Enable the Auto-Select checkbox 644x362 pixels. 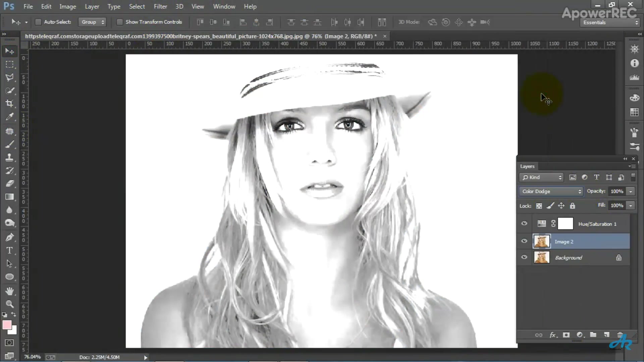(38, 22)
